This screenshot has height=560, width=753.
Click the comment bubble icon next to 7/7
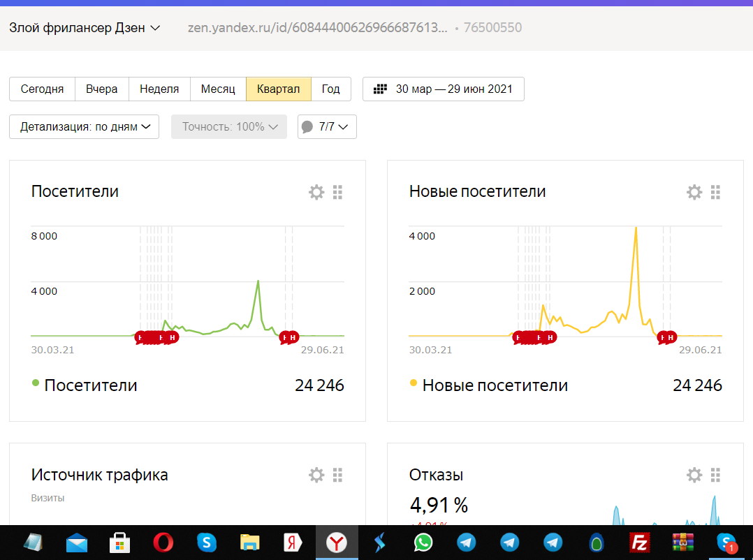(307, 126)
